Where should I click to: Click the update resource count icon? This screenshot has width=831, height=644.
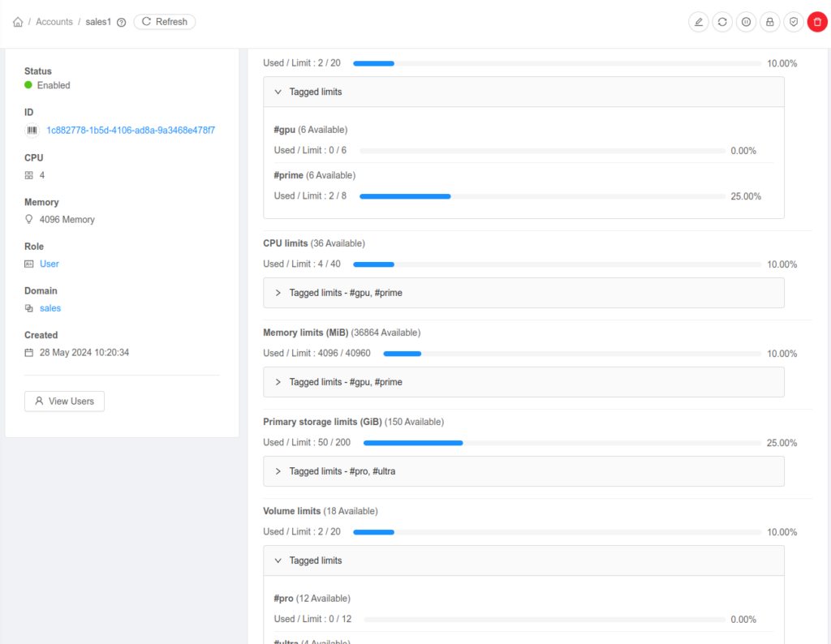point(722,22)
